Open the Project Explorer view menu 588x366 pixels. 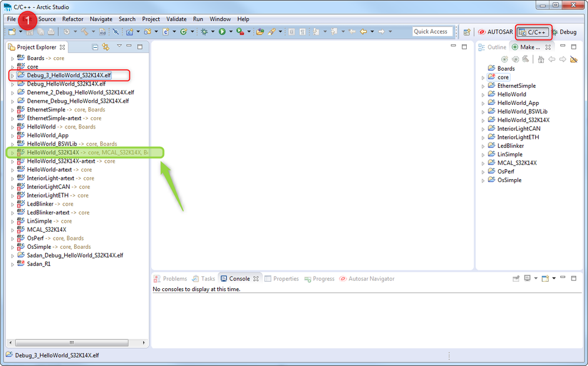pos(119,46)
